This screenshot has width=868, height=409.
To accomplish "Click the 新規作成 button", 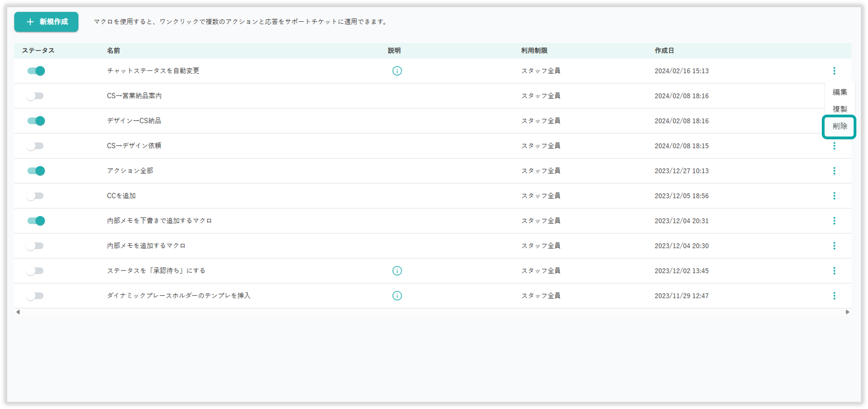I will coord(46,22).
